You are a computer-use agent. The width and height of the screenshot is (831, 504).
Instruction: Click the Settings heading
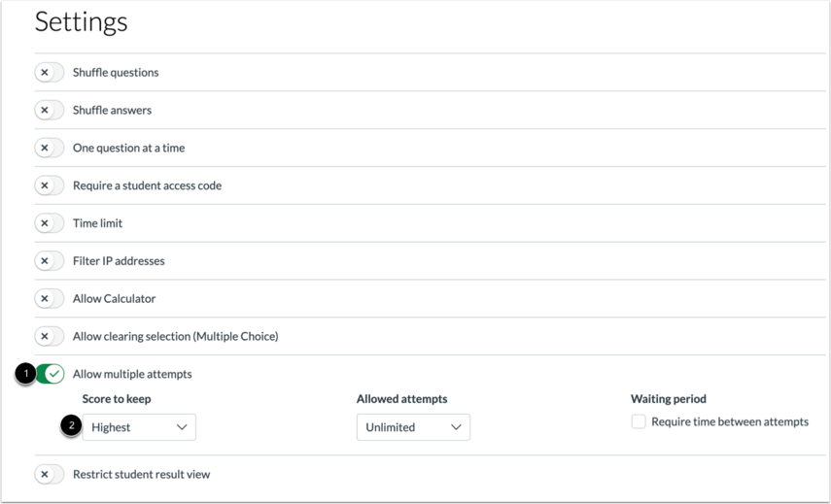(81, 21)
